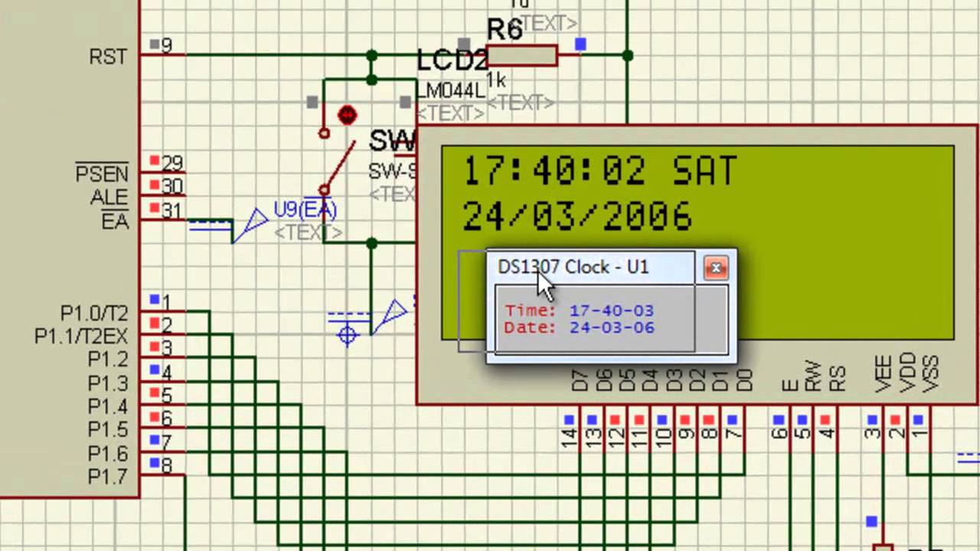The width and height of the screenshot is (980, 551).
Task: Click the P1.5 pin label
Action: [108, 430]
